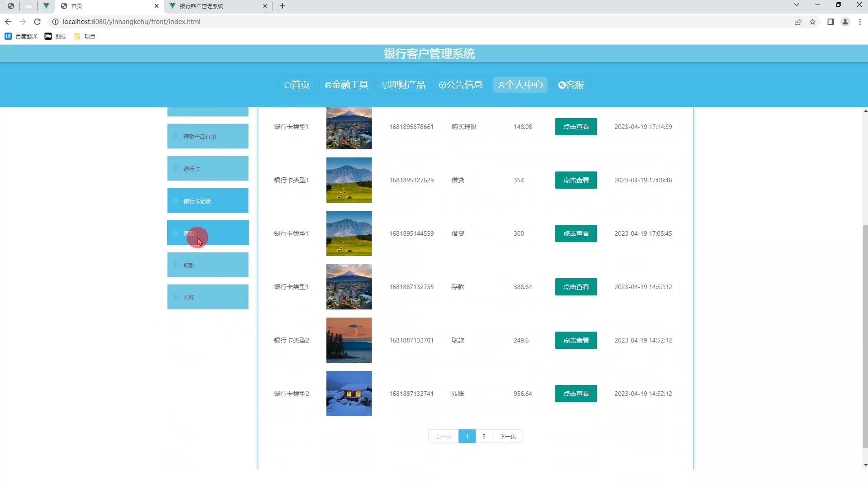The height and width of the screenshot is (485, 868).
Task: Open the 百度翻译 bookmark
Action: click(21, 36)
